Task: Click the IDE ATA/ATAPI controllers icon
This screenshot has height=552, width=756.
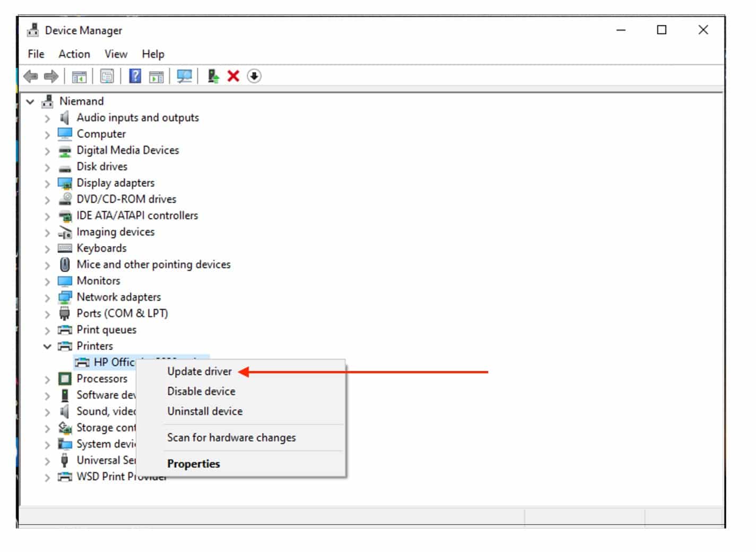Action: point(65,215)
